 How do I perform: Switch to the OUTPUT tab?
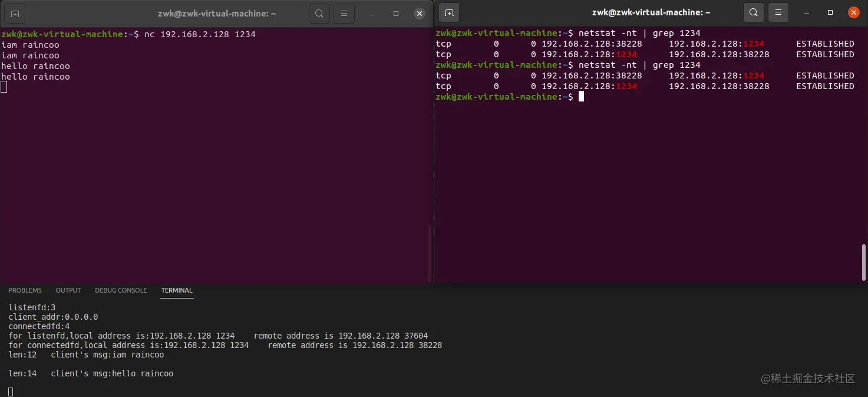point(68,290)
